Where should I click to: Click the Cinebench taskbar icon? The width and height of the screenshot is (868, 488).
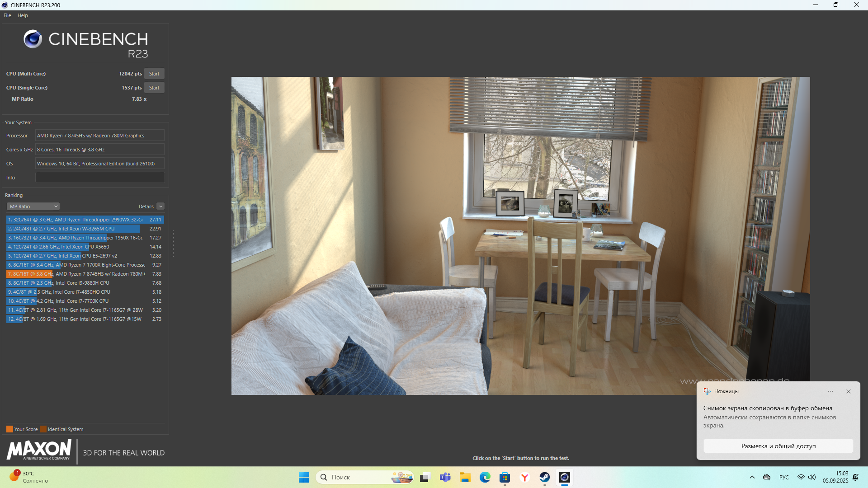coord(564,477)
